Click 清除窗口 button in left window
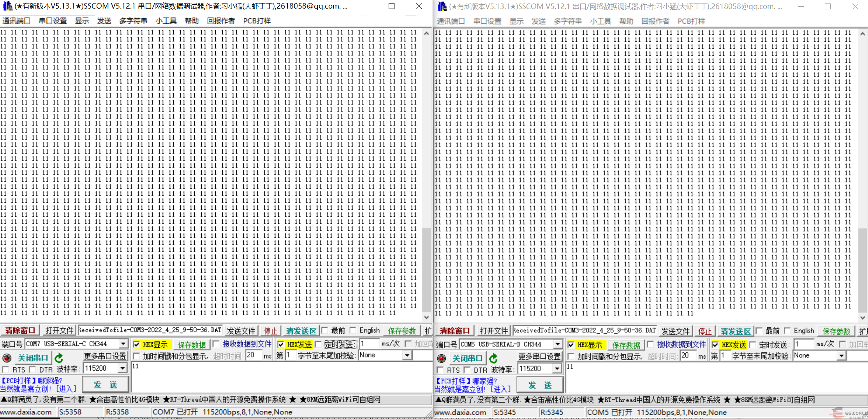Viewport: 868px width, 419px height. click(x=20, y=331)
